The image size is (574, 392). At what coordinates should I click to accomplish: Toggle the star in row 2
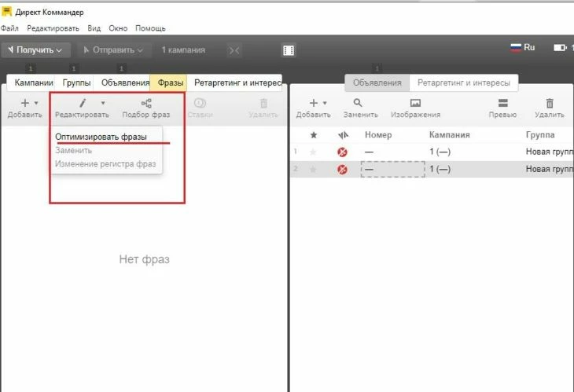click(313, 169)
